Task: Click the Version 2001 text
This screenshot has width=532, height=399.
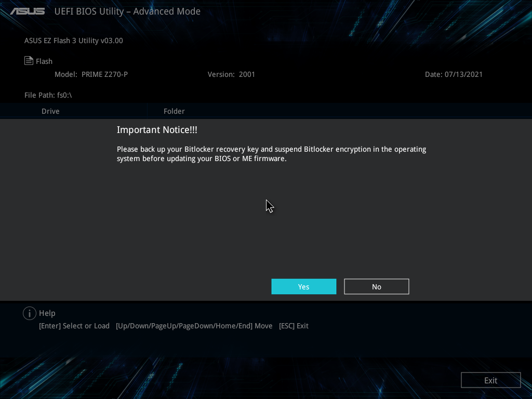Action: (231, 74)
